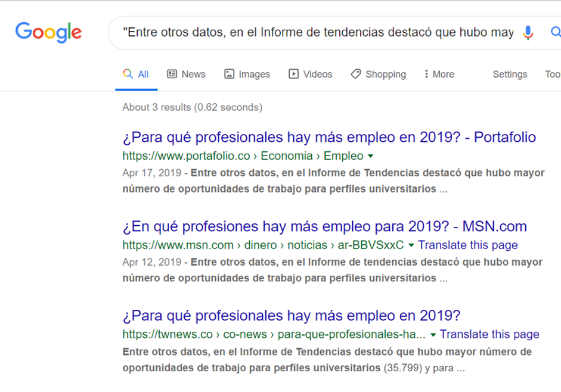This screenshot has height=392, width=561.
Task: Expand the dropdown arrow beside the MSN URL
Action: click(411, 245)
